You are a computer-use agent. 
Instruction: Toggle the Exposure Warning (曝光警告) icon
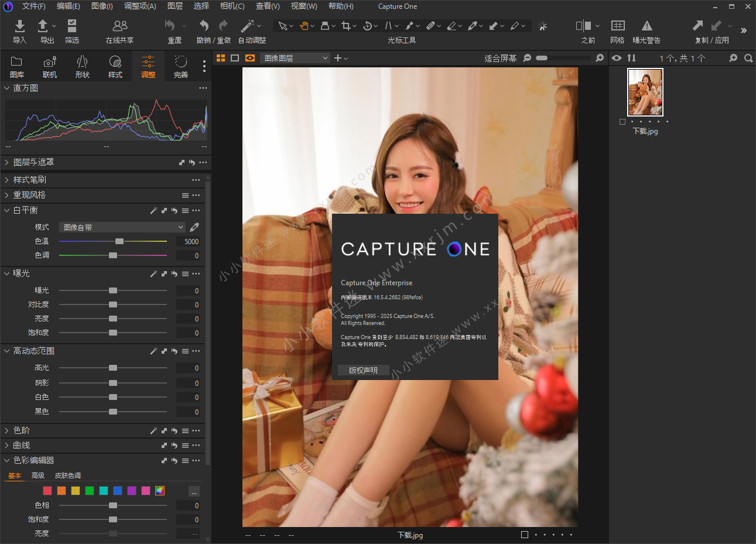pos(646,26)
